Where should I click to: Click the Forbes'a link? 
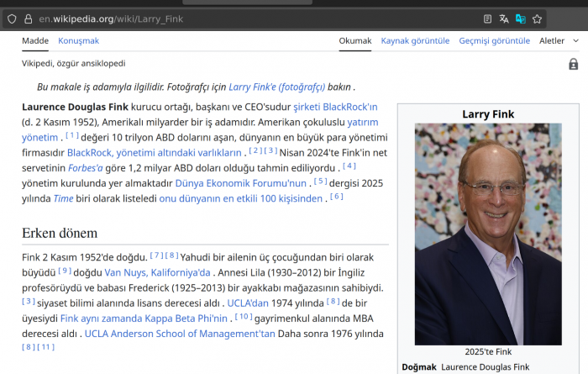point(85,168)
